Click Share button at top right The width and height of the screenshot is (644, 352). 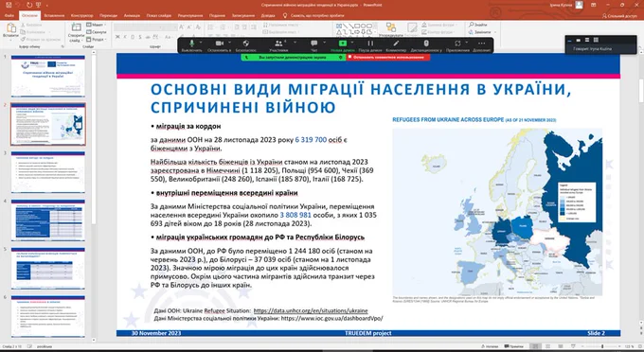coord(619,15)
